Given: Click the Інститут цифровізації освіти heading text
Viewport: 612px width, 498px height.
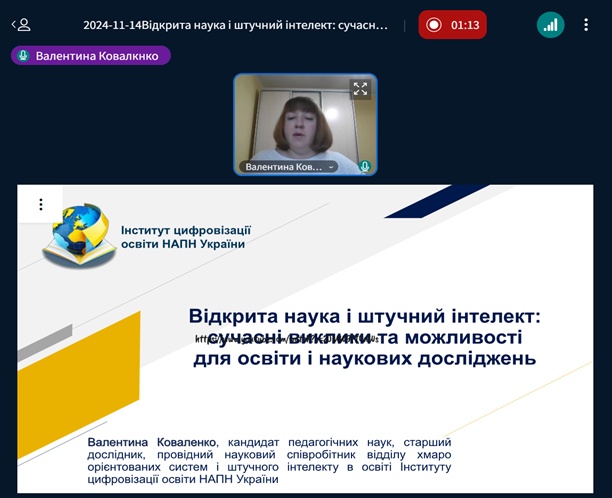Looking at the screenshot, I should pyautogui.click(x=185, y=237).
